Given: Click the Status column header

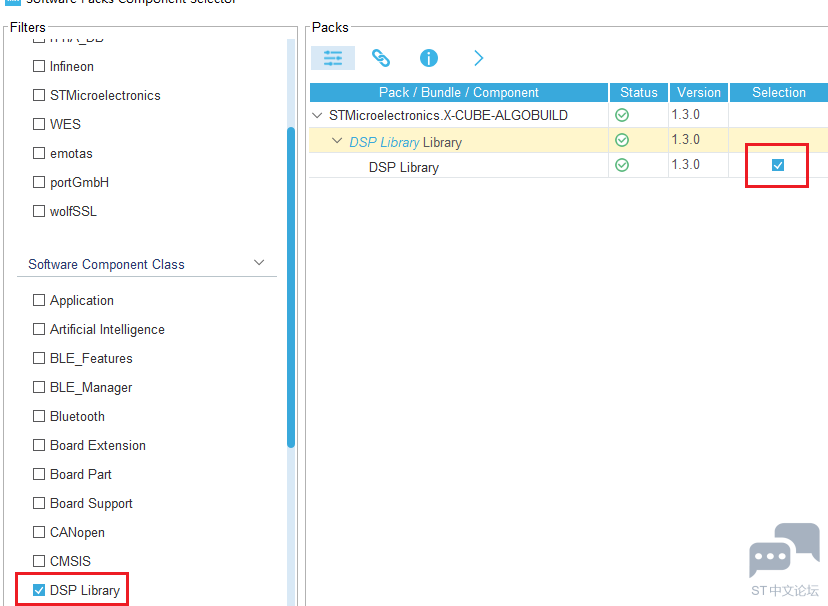Looking at the screenshot, I should (639, 92).
